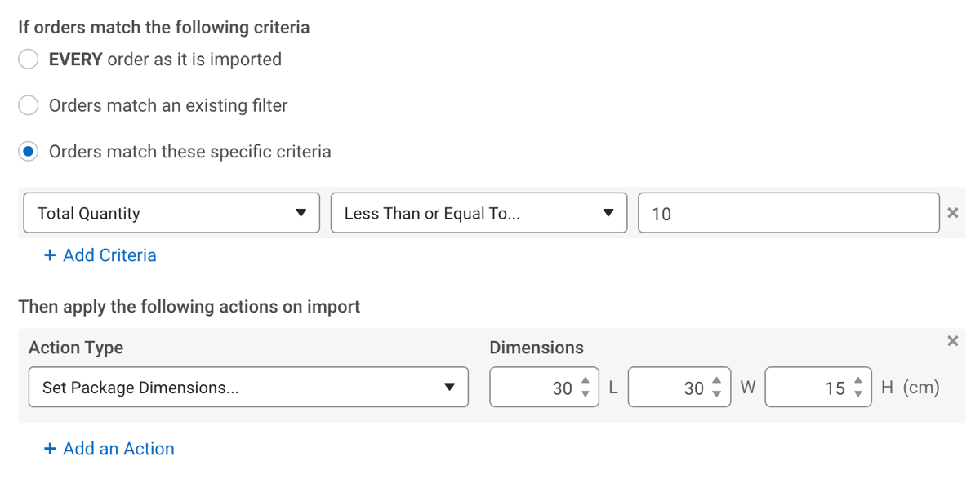The image size is (980, 501).
Task: Select EVERY order as it is imported
Action: 28,59
